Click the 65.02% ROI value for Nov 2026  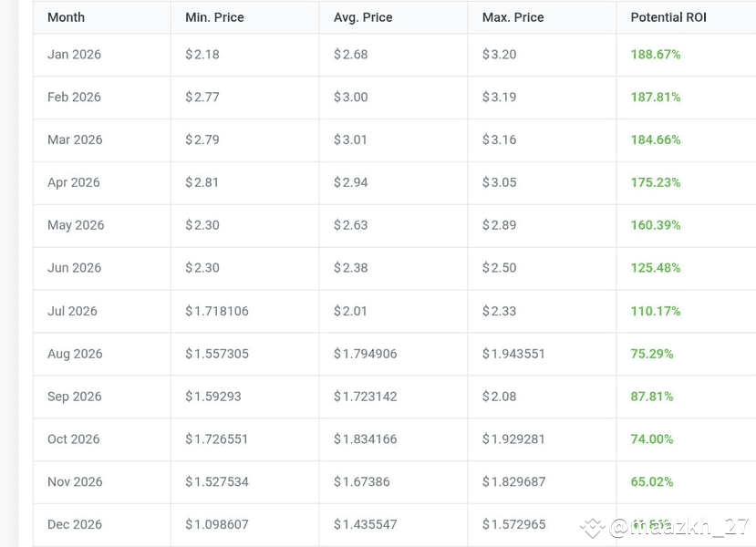[x=651, y=481]
